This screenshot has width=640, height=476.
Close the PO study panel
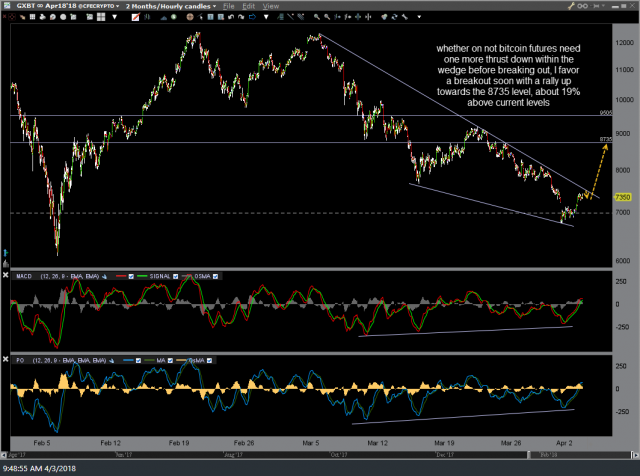5,359
